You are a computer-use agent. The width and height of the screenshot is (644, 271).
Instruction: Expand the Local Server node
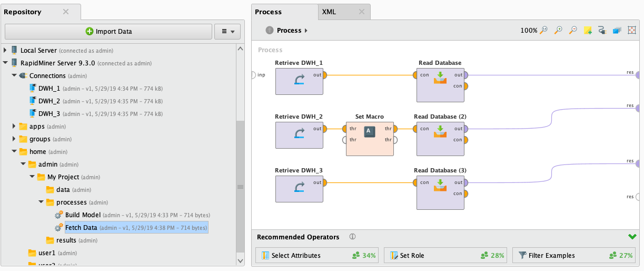point(6,50)
